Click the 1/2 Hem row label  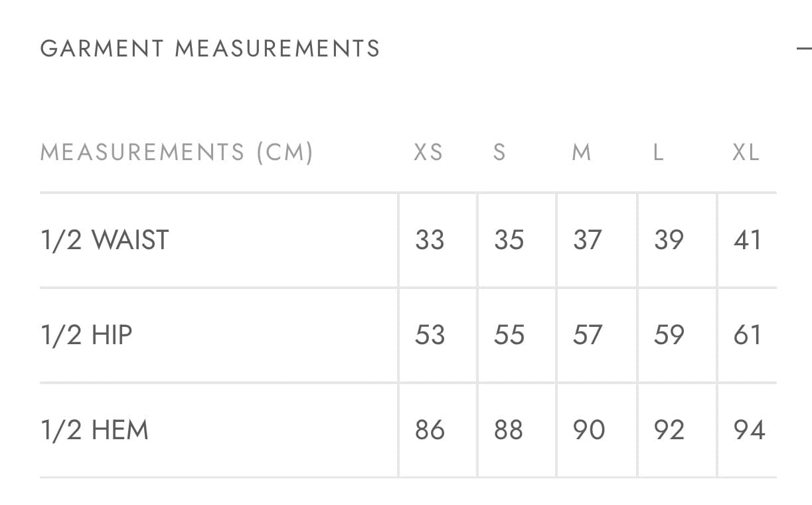94,430
